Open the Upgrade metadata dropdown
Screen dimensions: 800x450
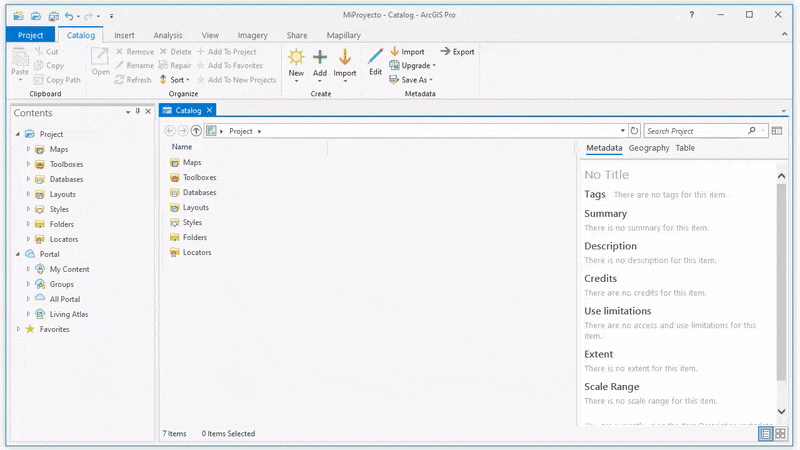tap(413, 65)
